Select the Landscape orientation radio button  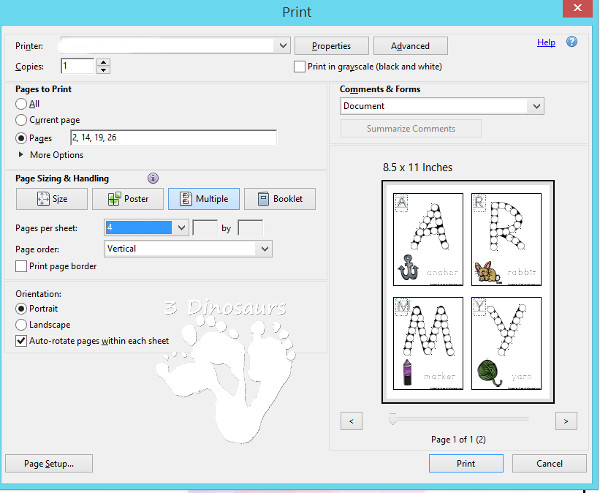click(x=22, y=325)
